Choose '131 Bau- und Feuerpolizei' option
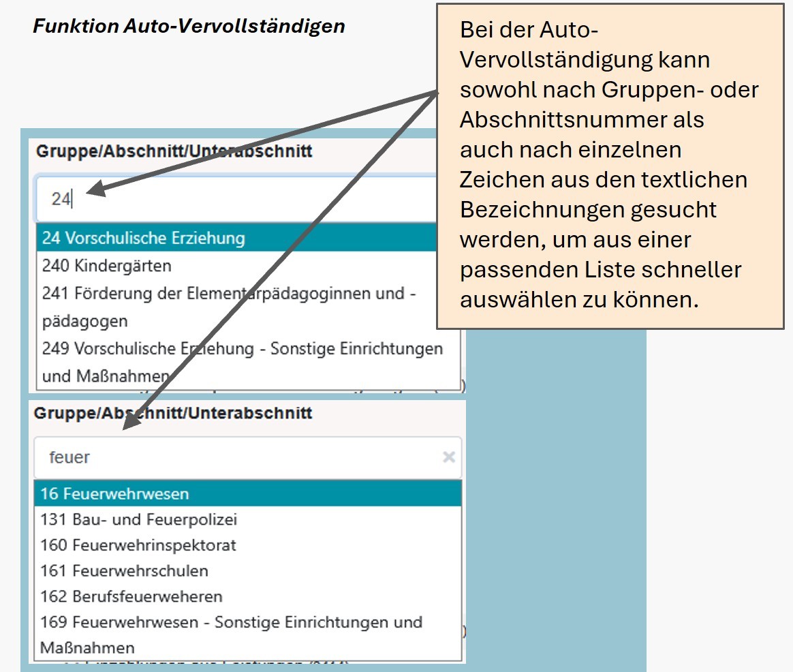This screenshot has width=793, height=672. (x=138, y=519)
